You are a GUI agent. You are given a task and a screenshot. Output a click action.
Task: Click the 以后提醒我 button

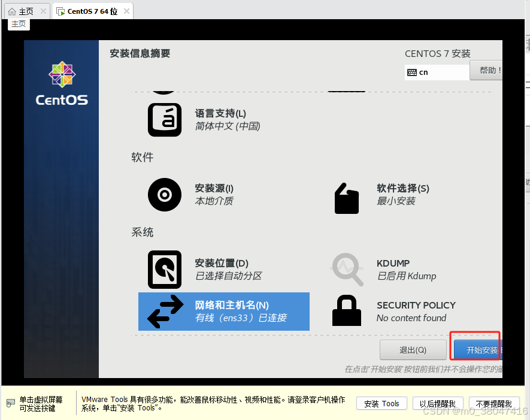pyautogui.click(x=438, y=404)
